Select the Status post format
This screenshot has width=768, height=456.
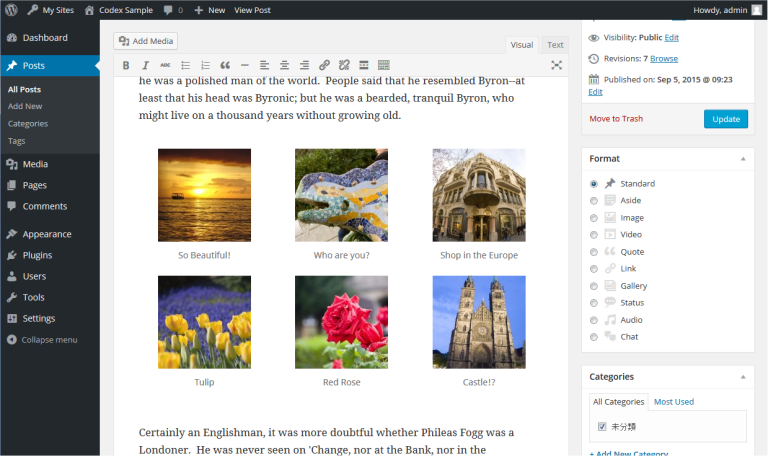[x=594, y=303]
